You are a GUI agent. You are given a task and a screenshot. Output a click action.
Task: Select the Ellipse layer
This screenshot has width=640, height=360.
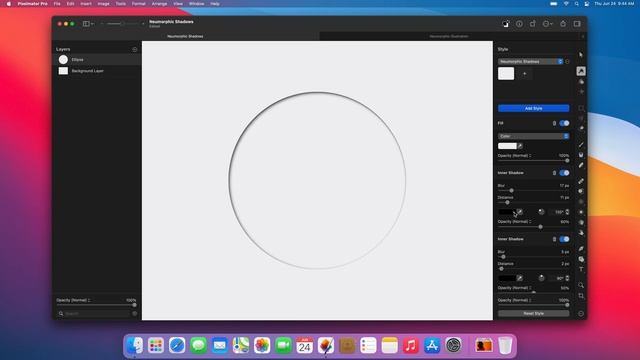click(97, 60)
